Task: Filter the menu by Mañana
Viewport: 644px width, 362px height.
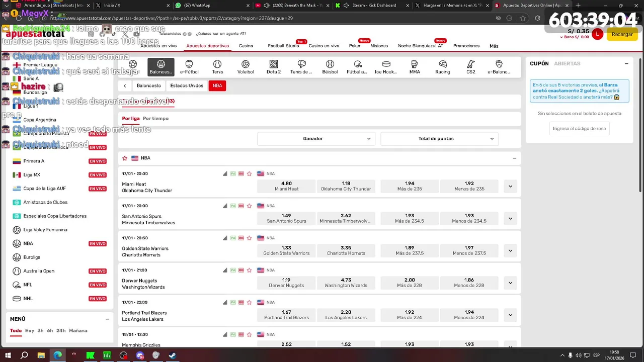Action: (x=78, y=331)
